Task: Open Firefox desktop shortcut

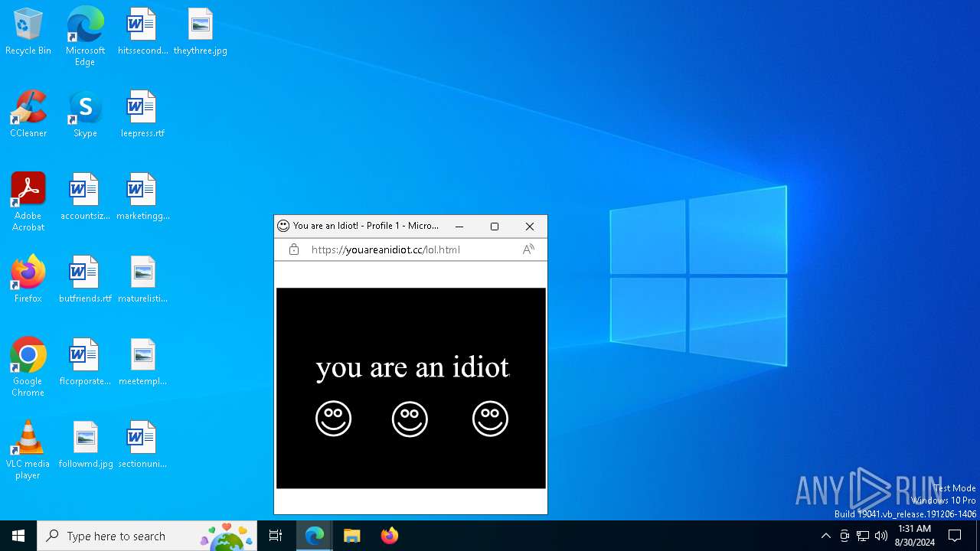Action: pos(28,280)
